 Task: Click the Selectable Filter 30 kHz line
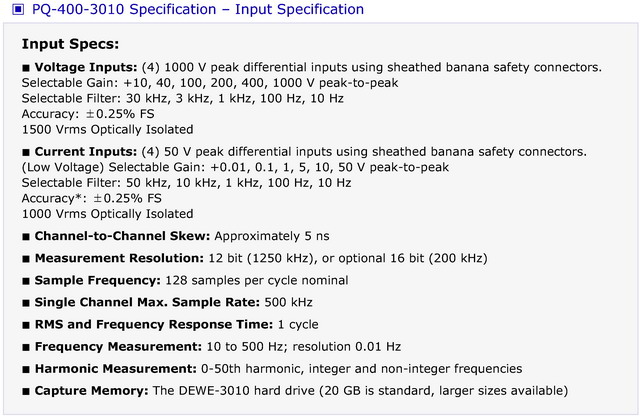(x=183, y=98)
